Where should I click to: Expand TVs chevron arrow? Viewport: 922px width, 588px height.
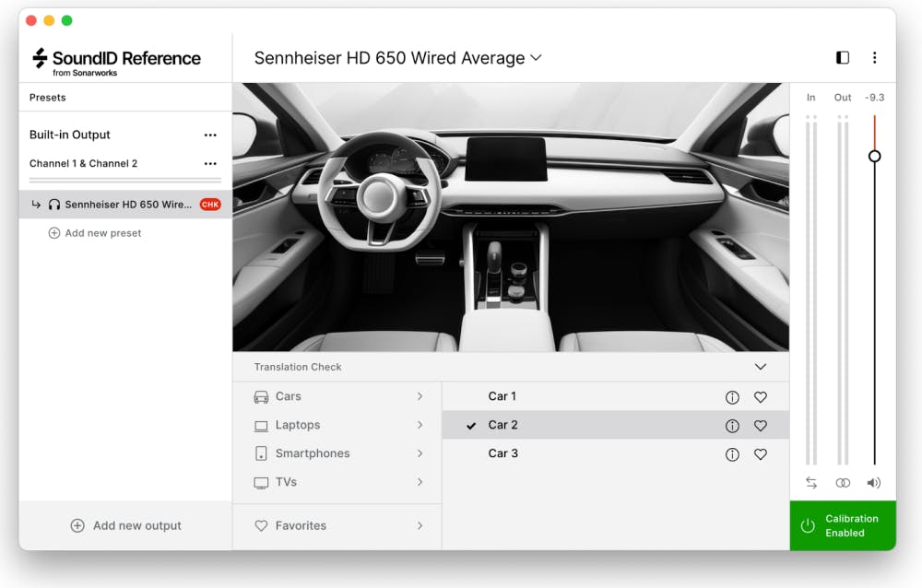[420, 482]
